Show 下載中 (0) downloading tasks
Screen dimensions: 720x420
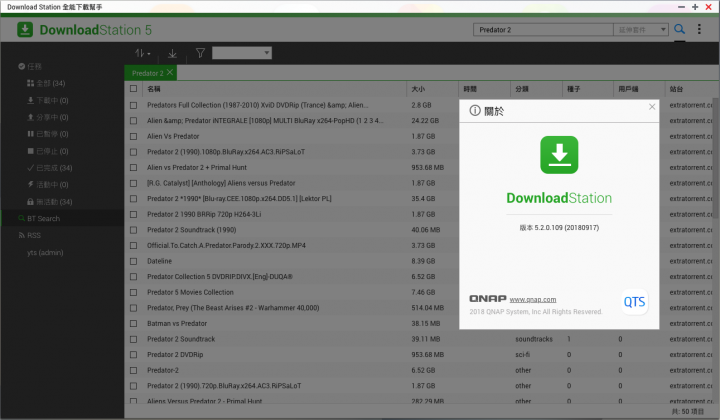(48, 100)
